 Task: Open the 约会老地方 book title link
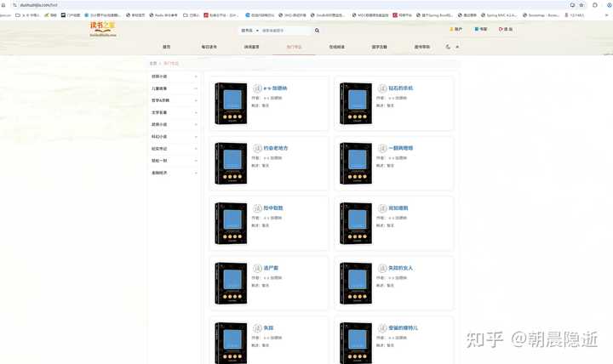pos(276,149)
